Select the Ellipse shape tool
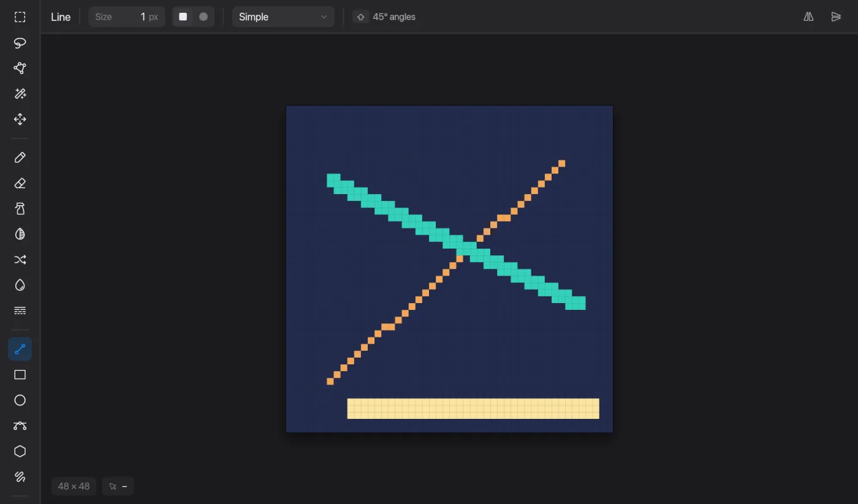 tap(20, 400)
